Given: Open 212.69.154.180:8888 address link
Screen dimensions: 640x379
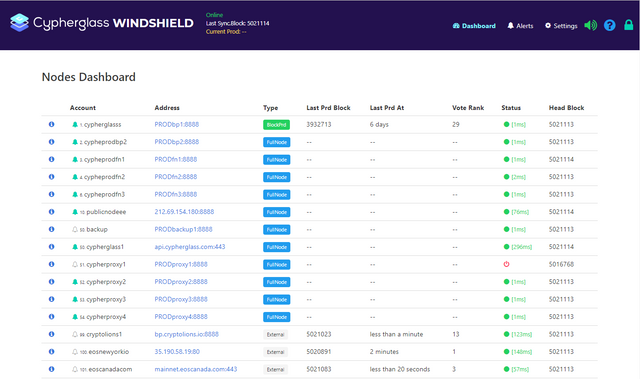Looking at the screenshot, I should (x=184, y=212).
